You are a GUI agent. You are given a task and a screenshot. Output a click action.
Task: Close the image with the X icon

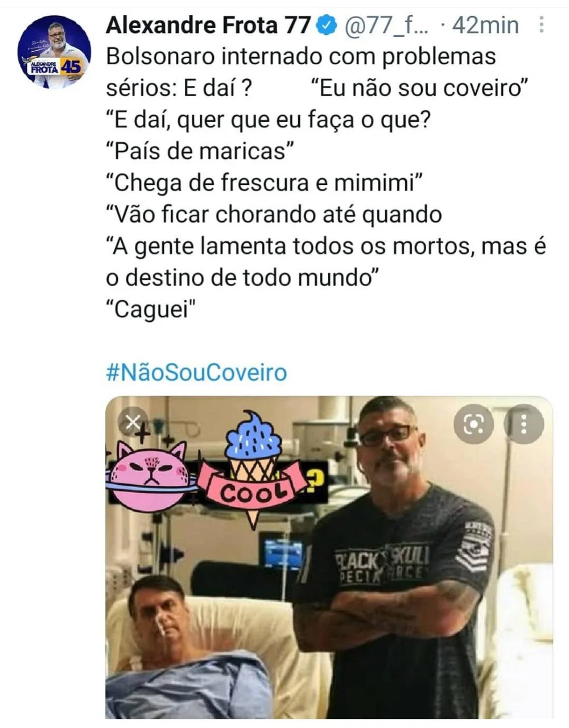[x=133, y=422]
